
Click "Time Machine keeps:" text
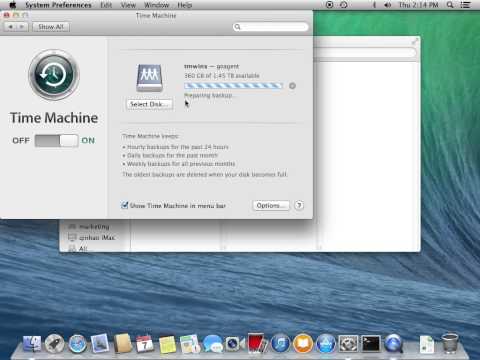click(150, 136)
